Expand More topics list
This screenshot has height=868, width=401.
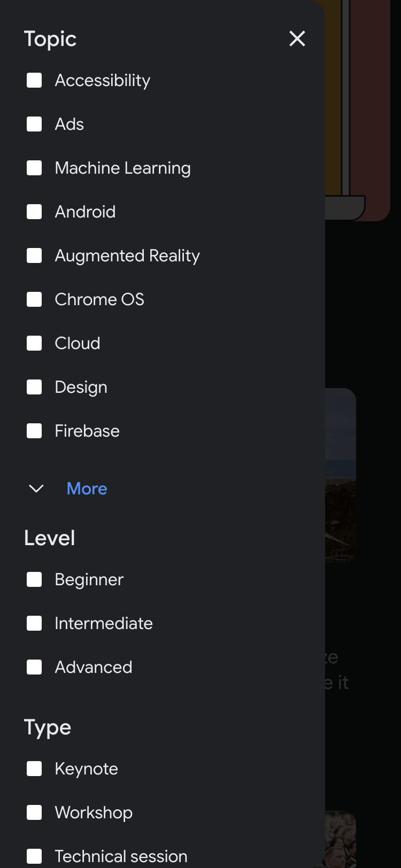point(87,488)
